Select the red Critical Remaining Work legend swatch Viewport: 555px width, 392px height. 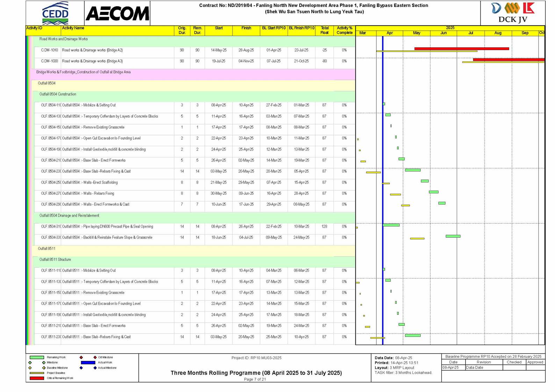click(37, 378)
